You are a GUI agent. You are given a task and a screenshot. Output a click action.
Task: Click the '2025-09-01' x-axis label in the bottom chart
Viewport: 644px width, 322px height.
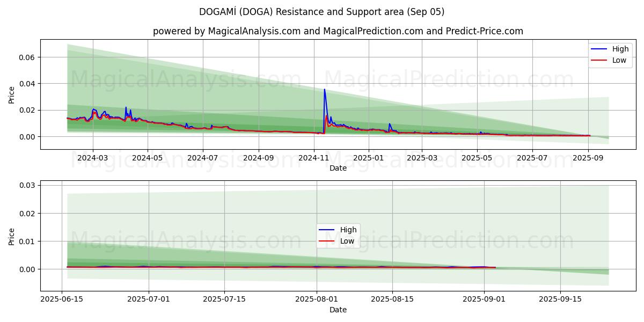point(484,299)
